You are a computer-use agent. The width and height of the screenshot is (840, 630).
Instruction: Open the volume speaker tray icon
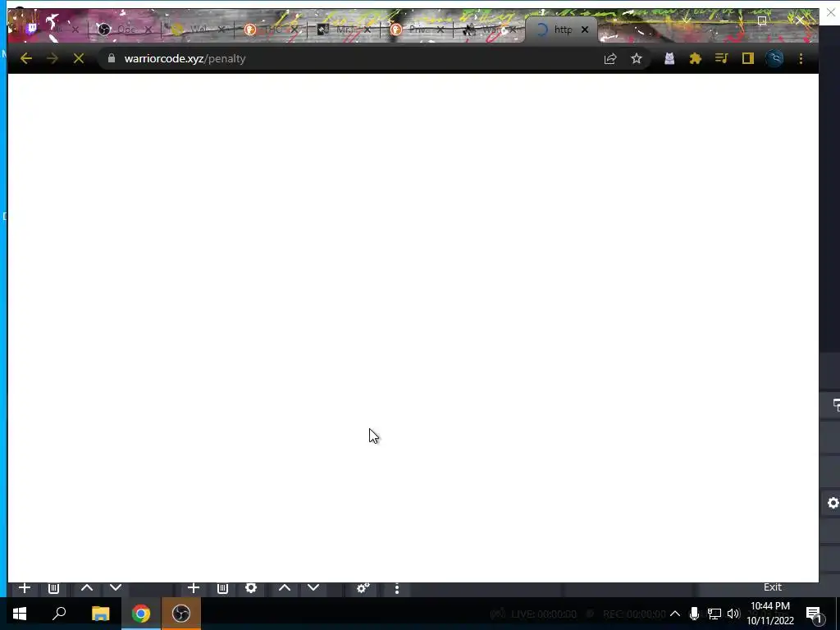(733, 614)
